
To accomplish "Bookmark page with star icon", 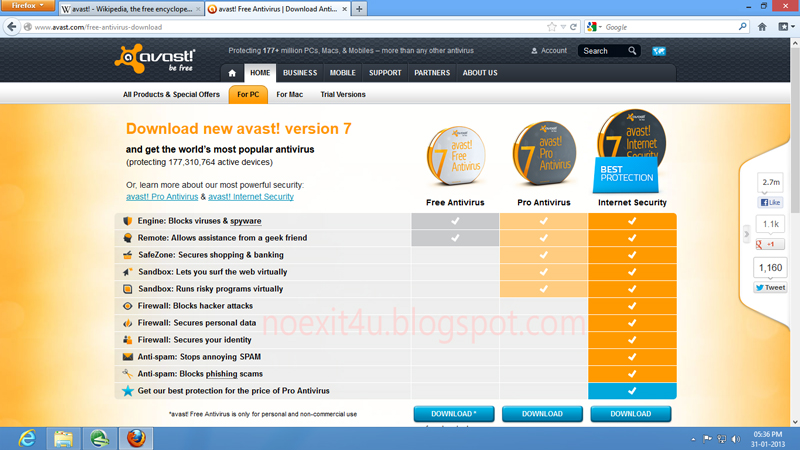I will coord(552,27).
